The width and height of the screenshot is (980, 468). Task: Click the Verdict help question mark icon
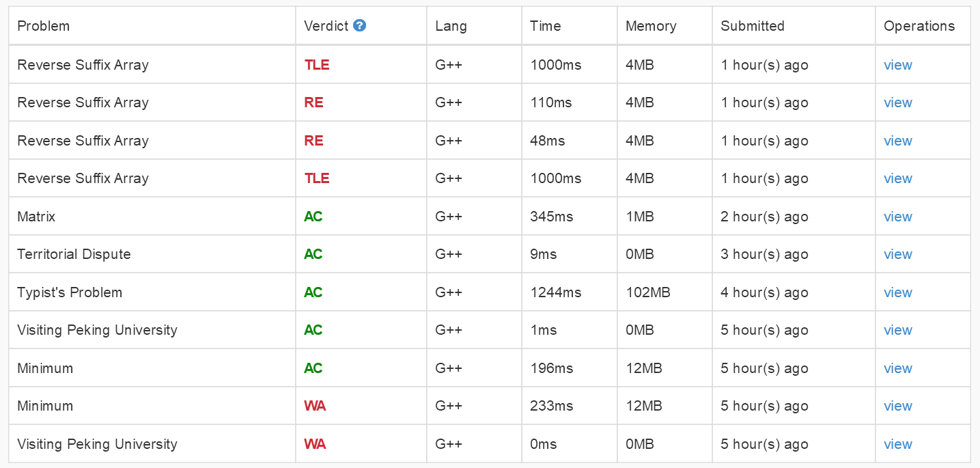(360, 25)
